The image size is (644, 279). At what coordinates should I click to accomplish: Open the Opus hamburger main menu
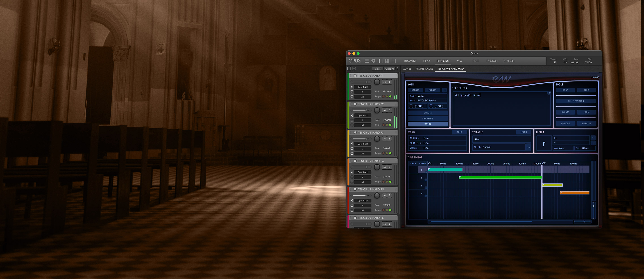366,61
